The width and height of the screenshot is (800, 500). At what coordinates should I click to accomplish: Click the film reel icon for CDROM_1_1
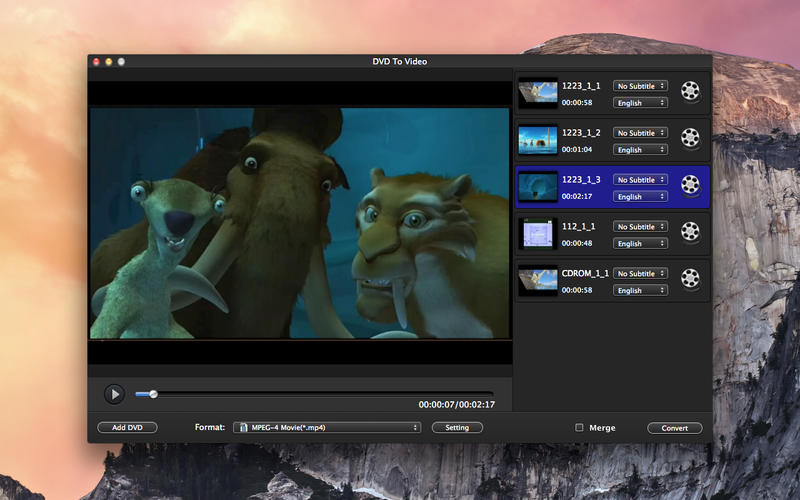(x=690, y=279)
